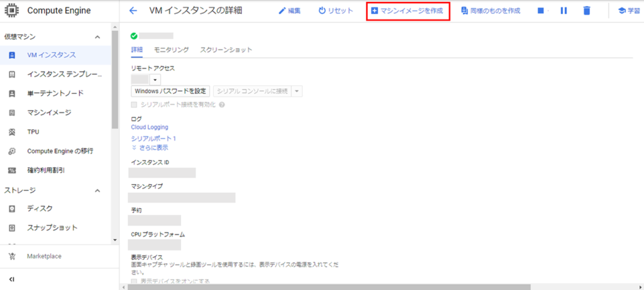Viewport: 644px width, 290px height.
Task: Click the リセット power button
Action: pyautogui.click(x=336, y=11)
